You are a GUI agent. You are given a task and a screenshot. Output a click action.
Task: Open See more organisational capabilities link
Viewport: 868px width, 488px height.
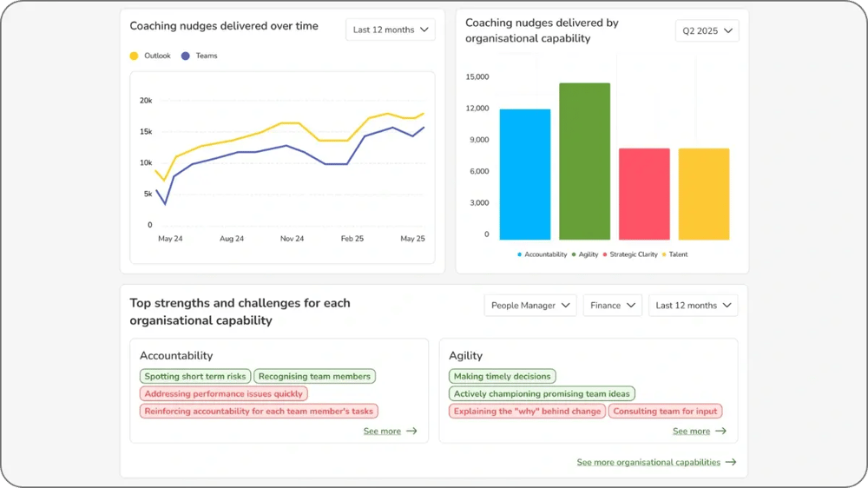pyautogui.click(x=656, y=462)
